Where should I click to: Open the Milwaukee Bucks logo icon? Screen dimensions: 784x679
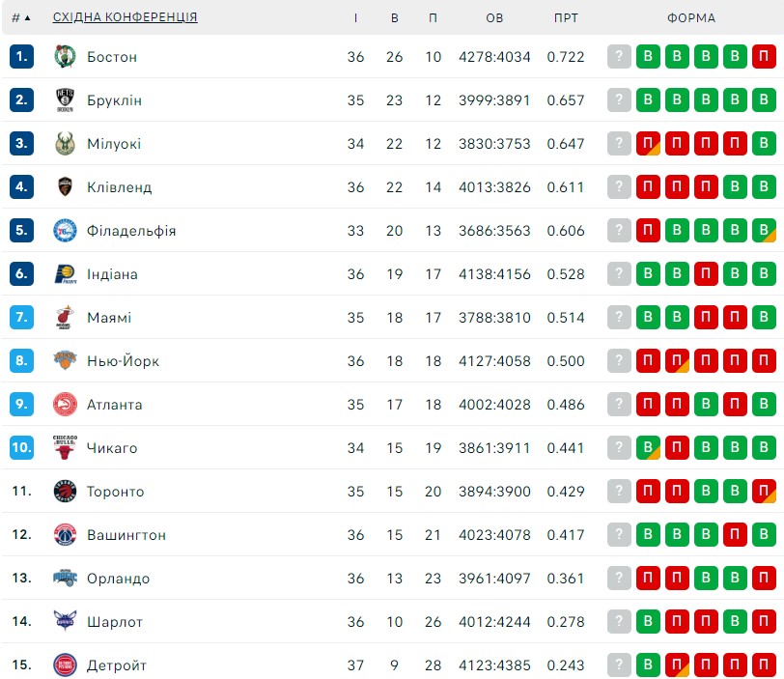click(x=65, y=144)
